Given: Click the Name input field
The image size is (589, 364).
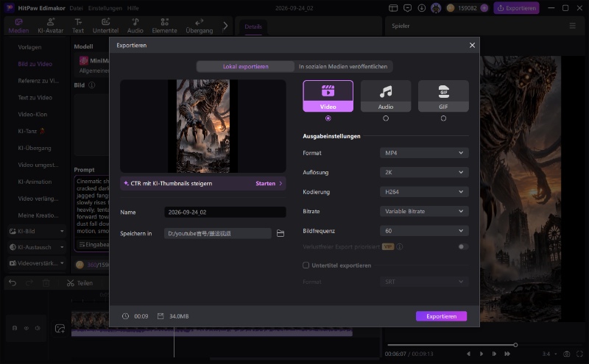Looking at the screenshot, I should 225,212.
